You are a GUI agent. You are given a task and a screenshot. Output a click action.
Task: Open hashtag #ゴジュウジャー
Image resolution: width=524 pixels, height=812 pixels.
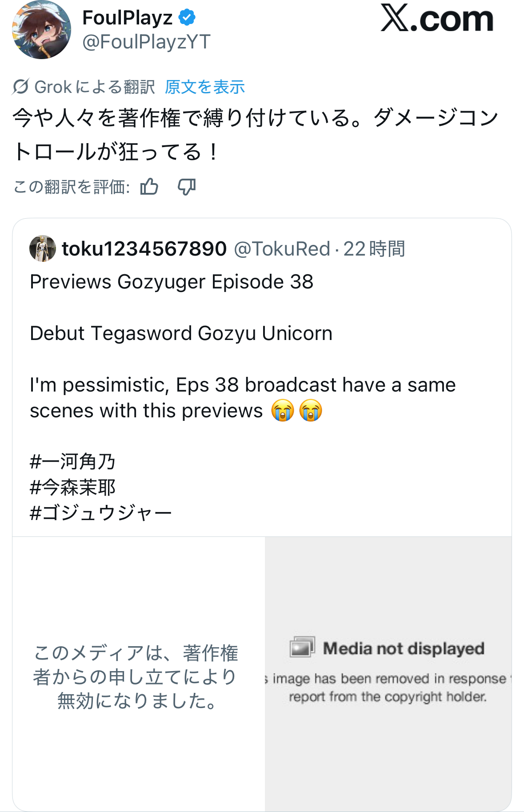click(x=100, y=513)
